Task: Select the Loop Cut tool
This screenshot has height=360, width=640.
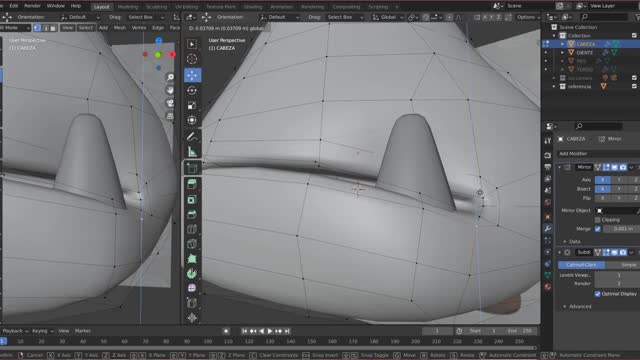Action: 192,229
